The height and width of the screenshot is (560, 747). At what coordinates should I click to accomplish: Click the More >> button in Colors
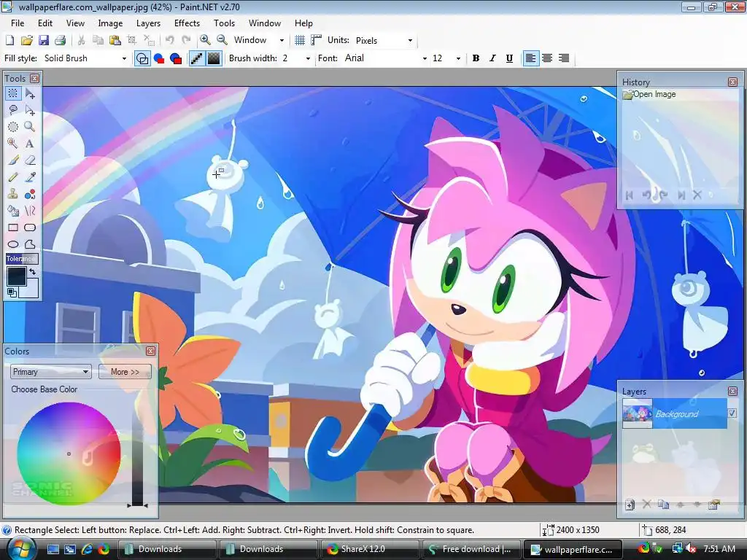tap(125, 371)
